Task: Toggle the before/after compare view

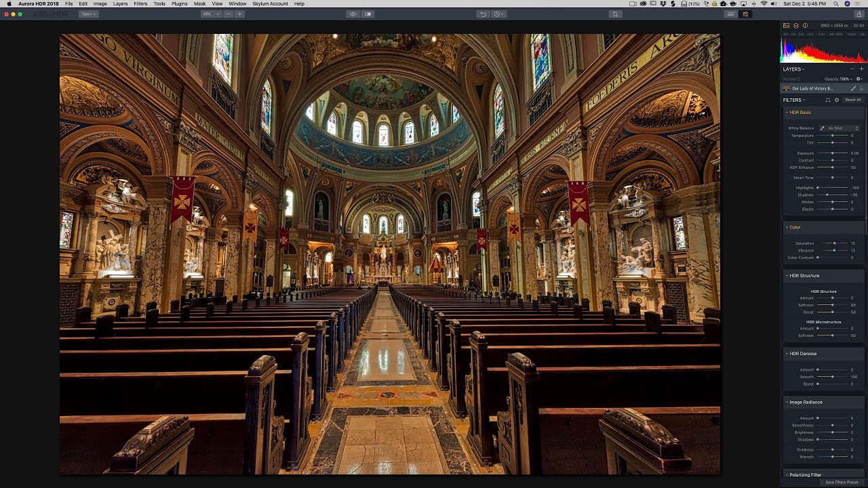Action: click(x=368, y=14)
